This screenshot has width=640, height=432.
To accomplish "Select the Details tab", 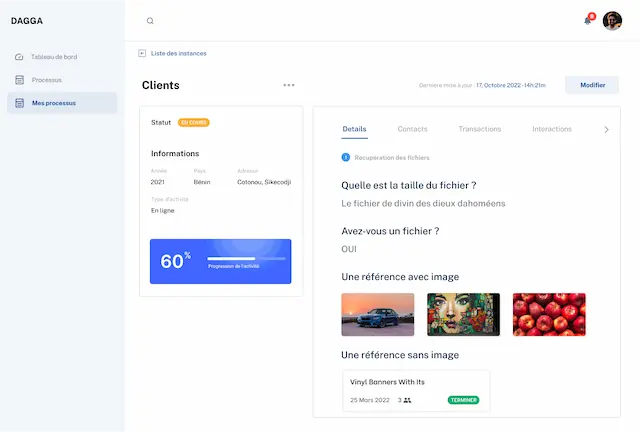I will 354,129.
